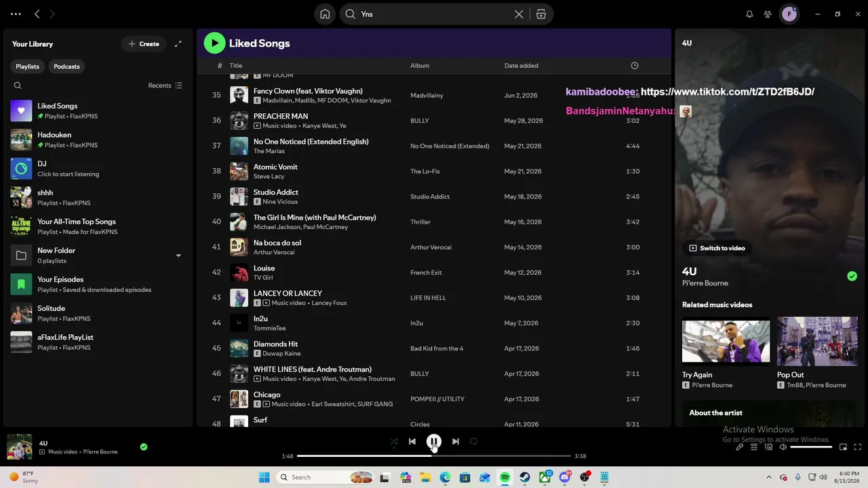Open notifications bell (What's New)

(x=749, y=14)
